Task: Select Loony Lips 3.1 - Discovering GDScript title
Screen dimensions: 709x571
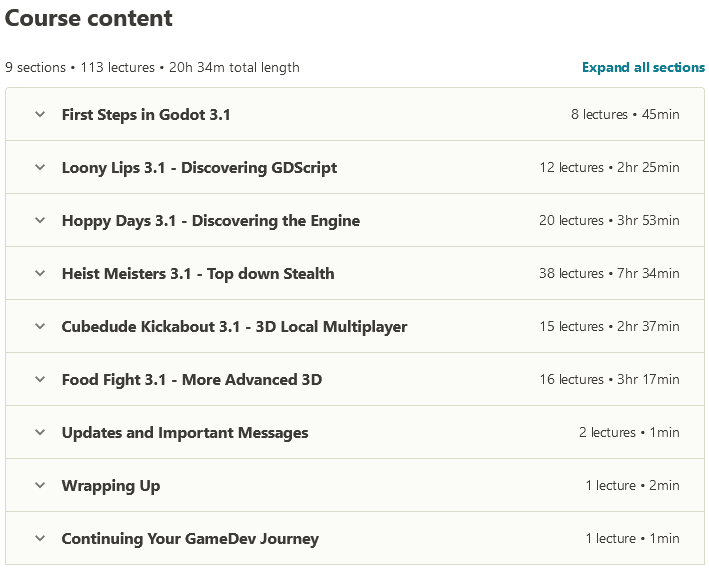Action: point(199,168)
